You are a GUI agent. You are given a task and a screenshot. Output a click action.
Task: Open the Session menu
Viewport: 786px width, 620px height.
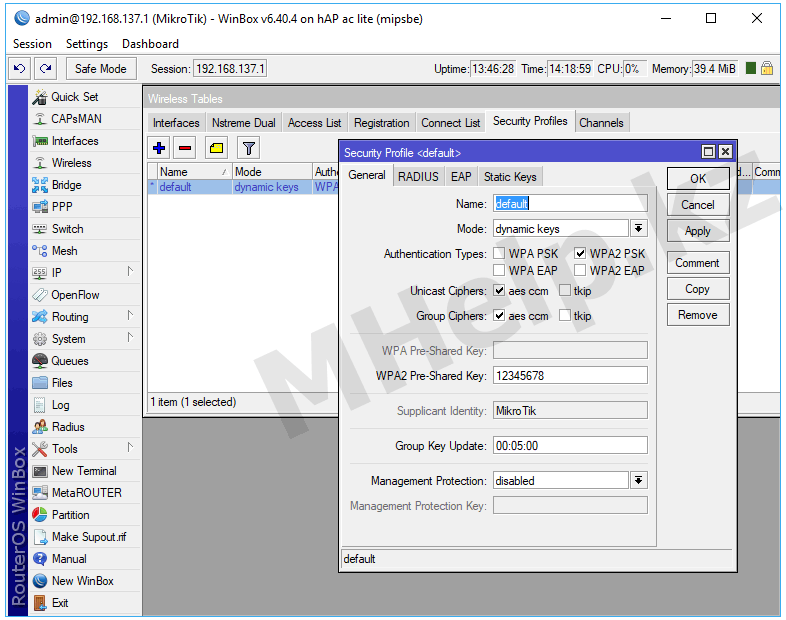coord(32,44)
